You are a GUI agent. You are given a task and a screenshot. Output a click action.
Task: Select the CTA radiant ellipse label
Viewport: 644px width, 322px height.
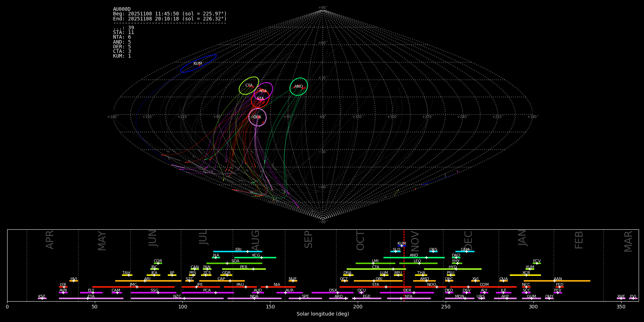[249, 86]
